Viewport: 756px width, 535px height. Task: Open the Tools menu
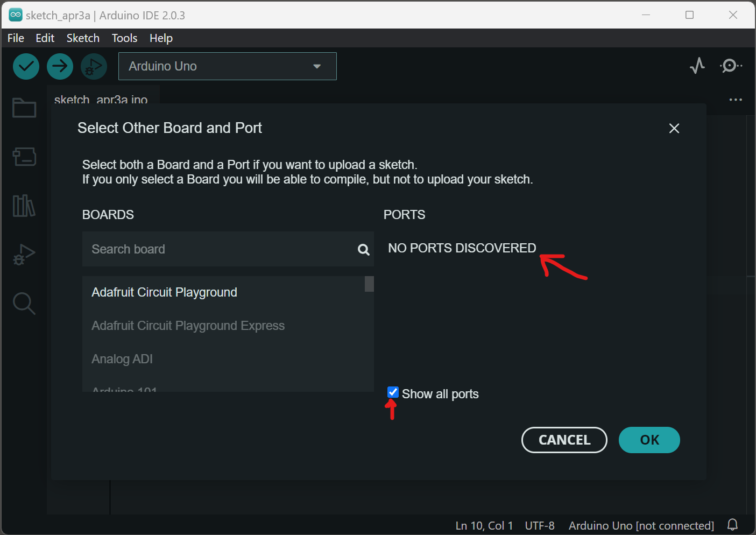(124, 38)
